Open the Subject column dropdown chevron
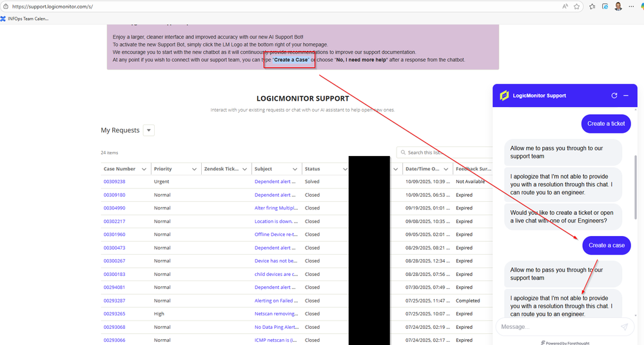This screenshot has height=345, width=644. pyautogui.click(x=295, y=169)
